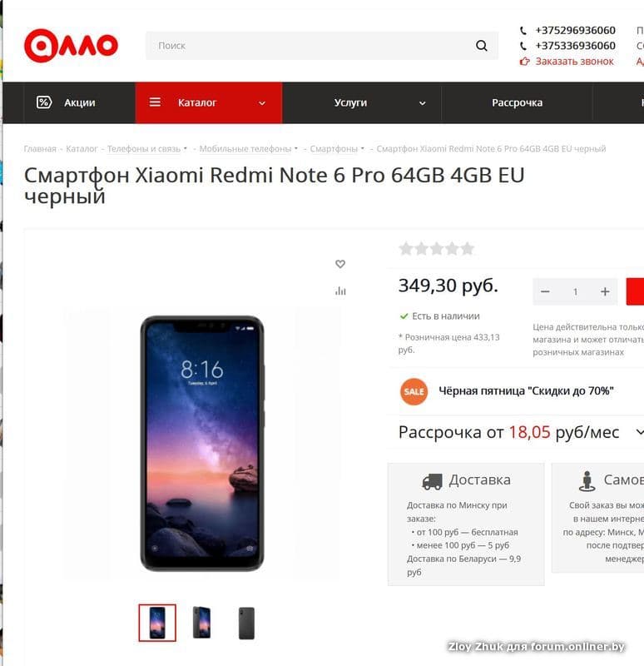Decrease quantity with minus button

(545, 291)
